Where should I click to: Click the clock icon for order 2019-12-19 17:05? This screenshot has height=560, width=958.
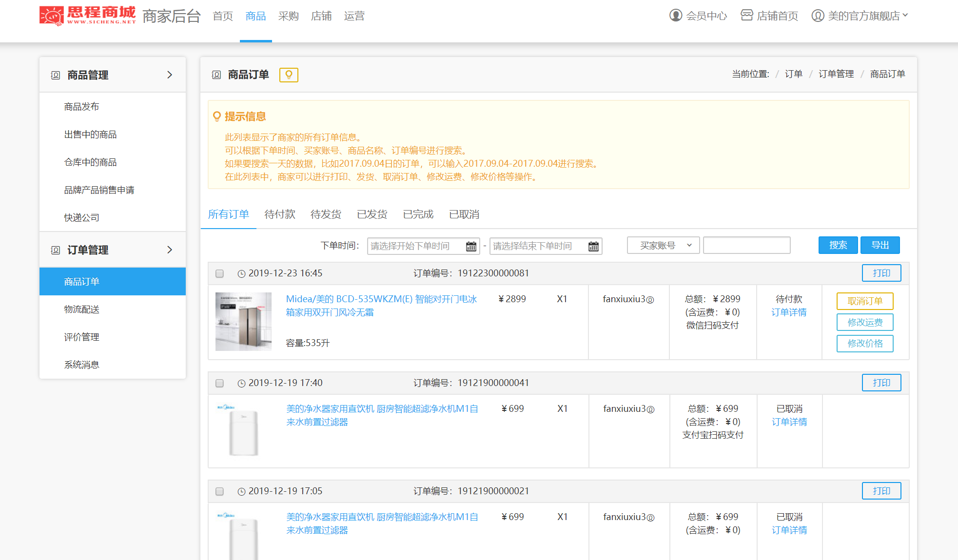coord(241,492)
